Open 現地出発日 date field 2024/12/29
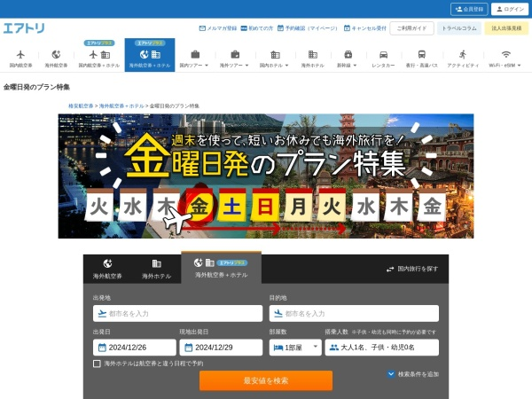This screenshot has width=532, height=399. 221,348
